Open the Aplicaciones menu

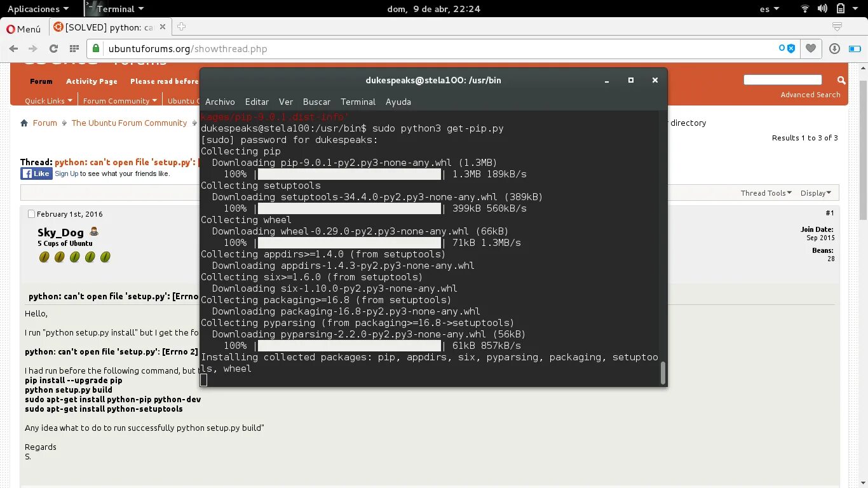coord(37,9)
